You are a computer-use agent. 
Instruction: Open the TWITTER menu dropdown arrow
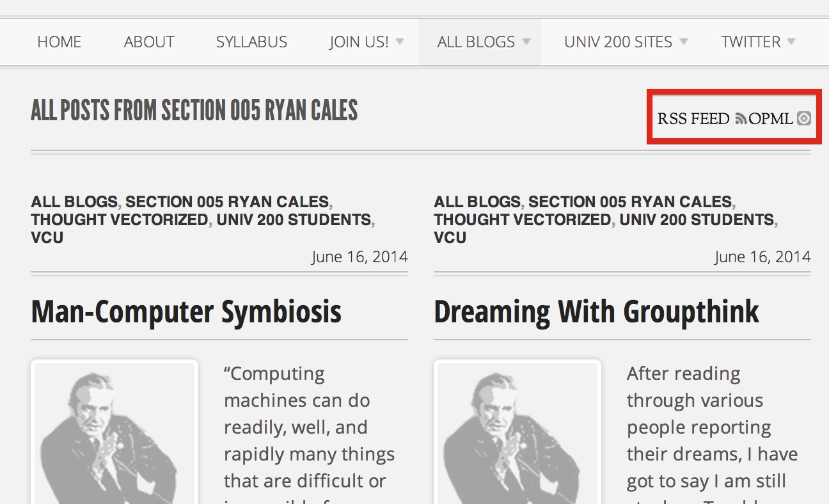click(x=791, y=42)
